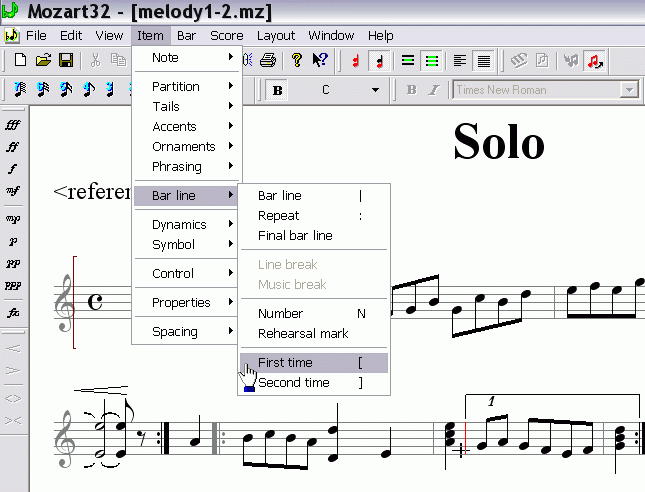Select left-aligned text layout icon
Image resolution: width=645 pixels, height=492 pixels.
pyautogui.click(x=459, y=61)
